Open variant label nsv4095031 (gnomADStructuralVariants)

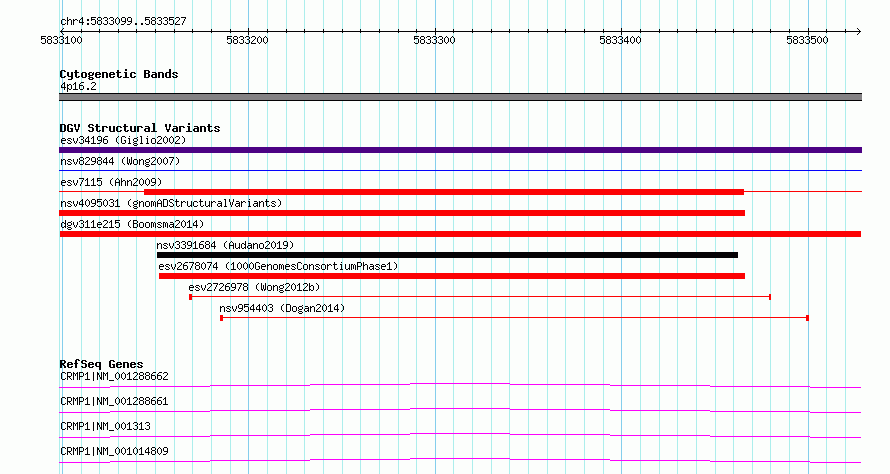(171, 203)
